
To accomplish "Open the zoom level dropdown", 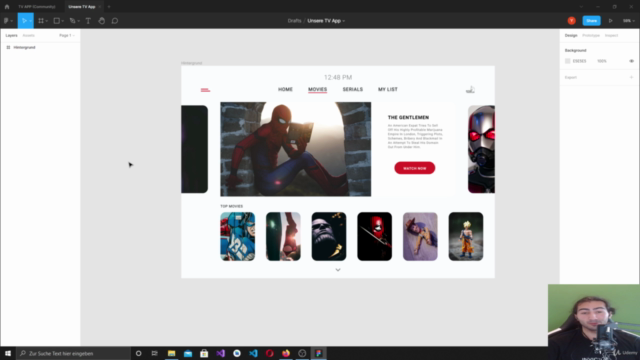I will pyautogui.click(x=628, y=21).
